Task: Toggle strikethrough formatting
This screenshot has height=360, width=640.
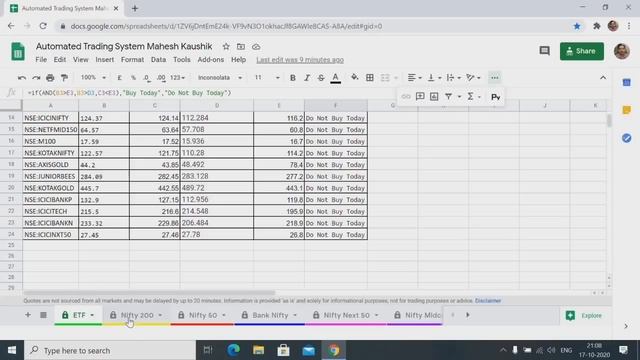Action: coord(321,78)
